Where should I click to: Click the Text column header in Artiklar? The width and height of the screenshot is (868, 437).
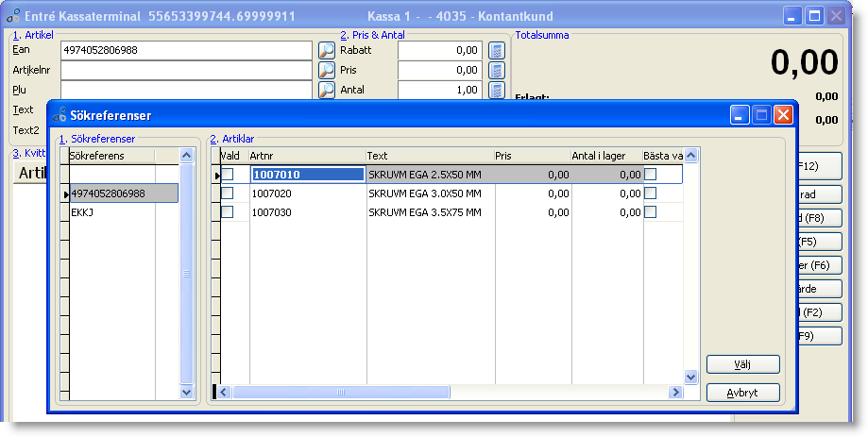pyautogui.click(x=431, y=156)
